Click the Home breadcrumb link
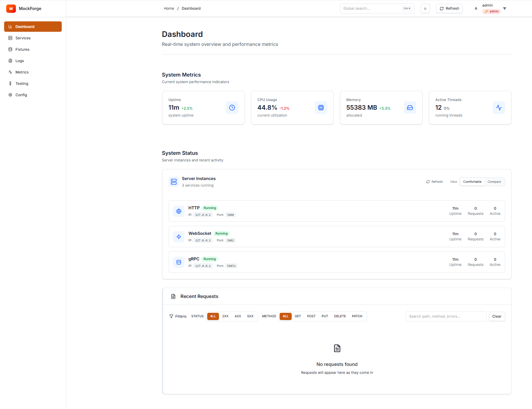 point(169,9)
